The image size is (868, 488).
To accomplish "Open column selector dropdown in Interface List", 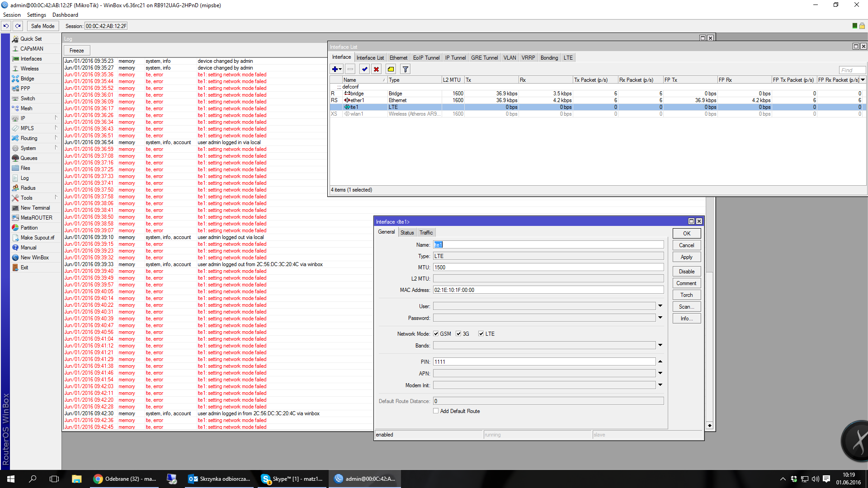I will [x=863, y=80].
